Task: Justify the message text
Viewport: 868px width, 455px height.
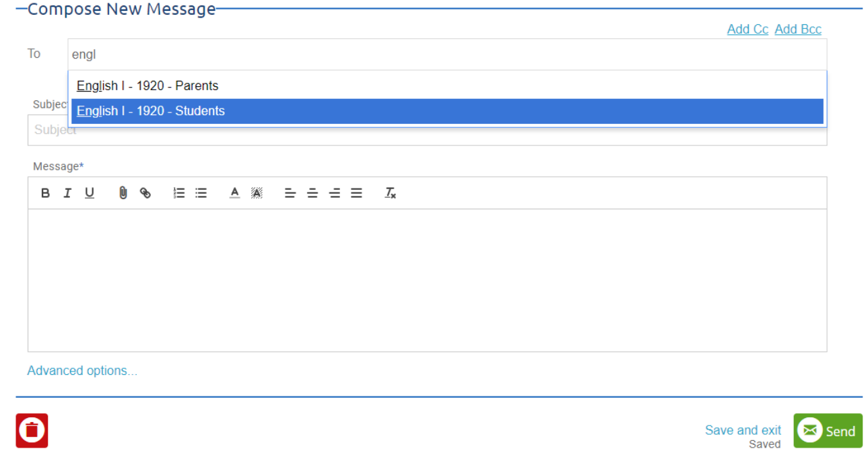Action: (x=357, y=193)
